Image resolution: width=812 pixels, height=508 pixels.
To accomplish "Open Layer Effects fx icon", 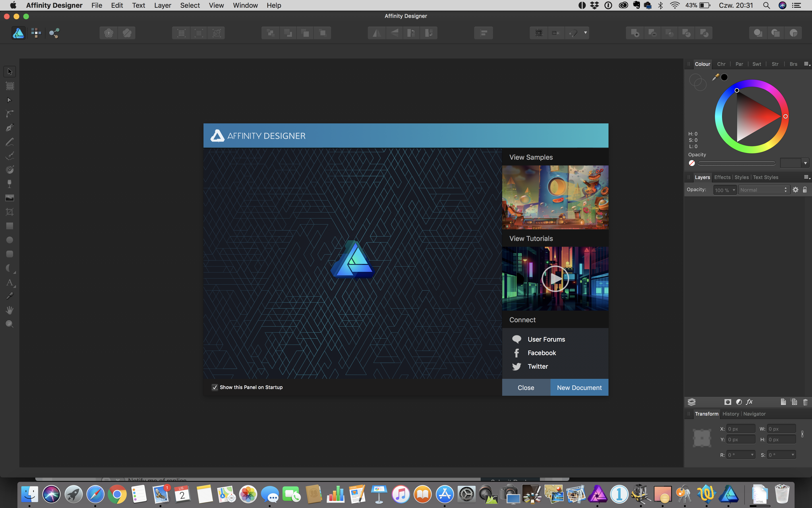I will coord(749,402).
